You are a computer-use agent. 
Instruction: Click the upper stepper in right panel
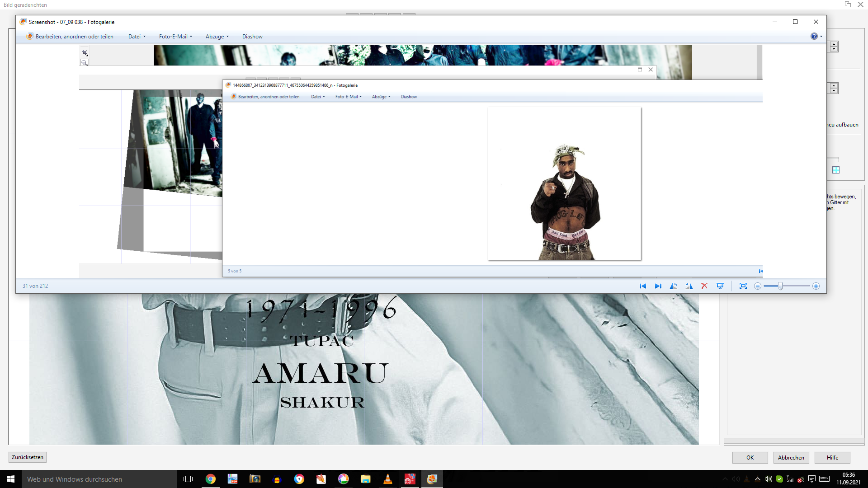point(834,47)
